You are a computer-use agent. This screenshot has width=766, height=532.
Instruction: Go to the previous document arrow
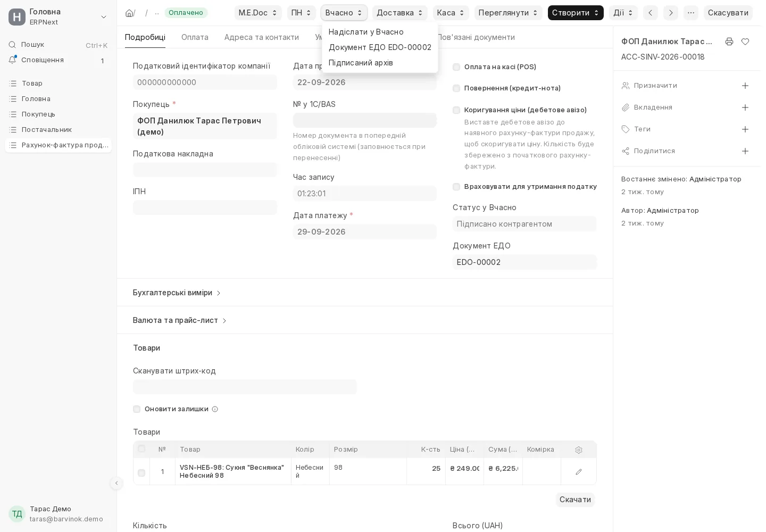pos(651,13)
